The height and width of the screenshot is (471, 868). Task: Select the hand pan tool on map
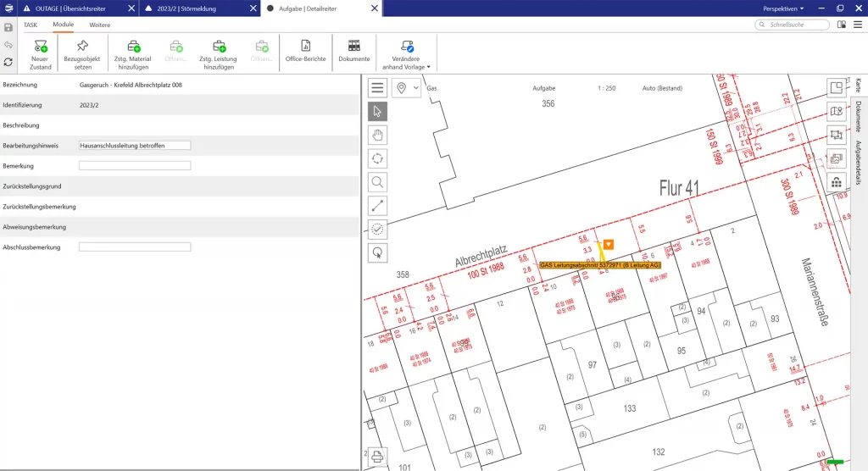[x=378, y=135]
